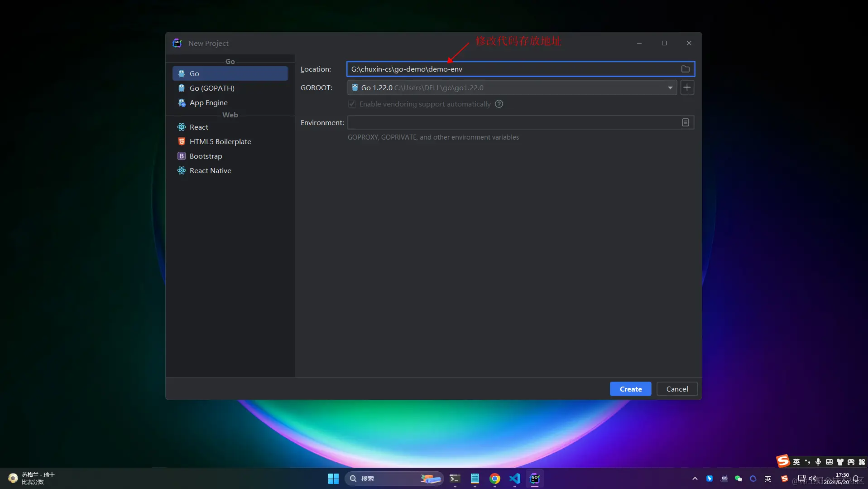Click the GoLand logo in title bar
The height and width of the screenshot is (489, 868).
177,43
